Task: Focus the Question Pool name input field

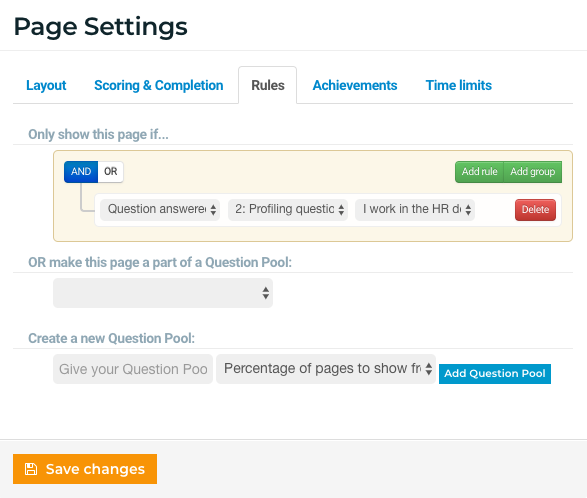Action: tap(133, 369)
